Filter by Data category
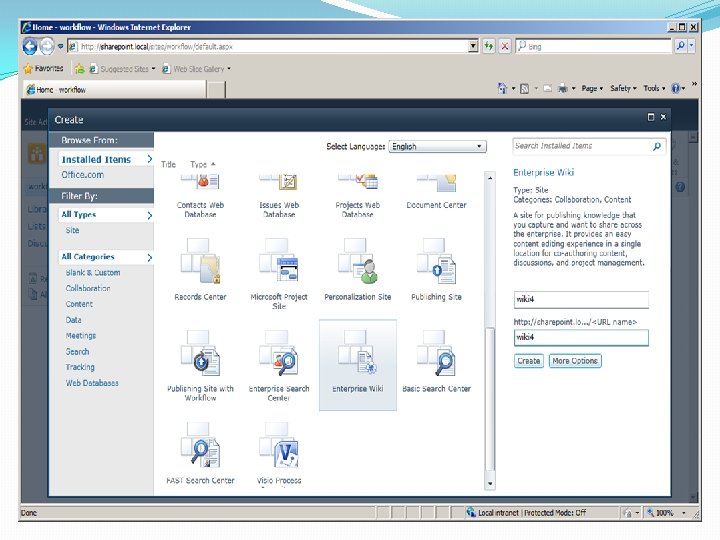The height and width of the screenshot is (540, 720). coord(73,320)
